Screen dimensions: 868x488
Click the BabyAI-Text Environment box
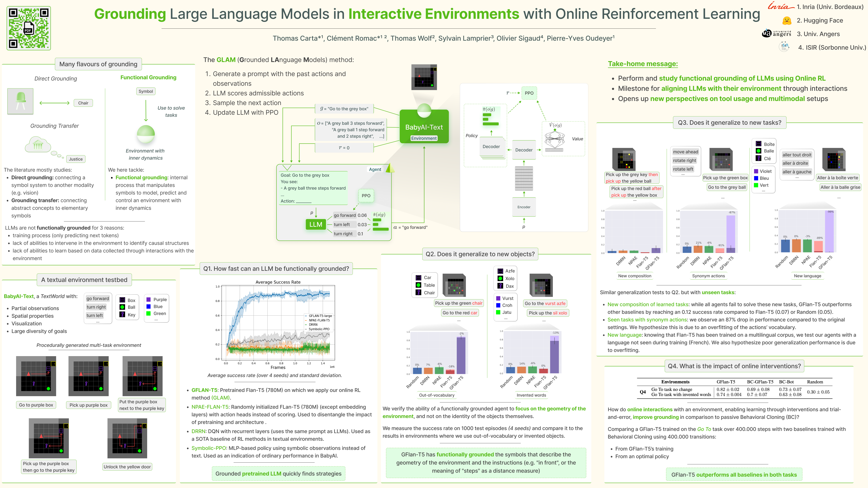click(424, 127)
